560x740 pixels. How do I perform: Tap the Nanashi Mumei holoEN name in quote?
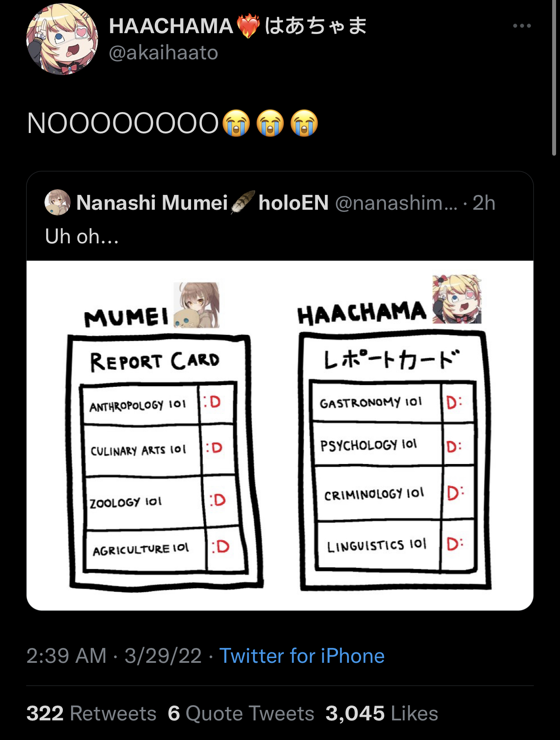tap(202, 203)
